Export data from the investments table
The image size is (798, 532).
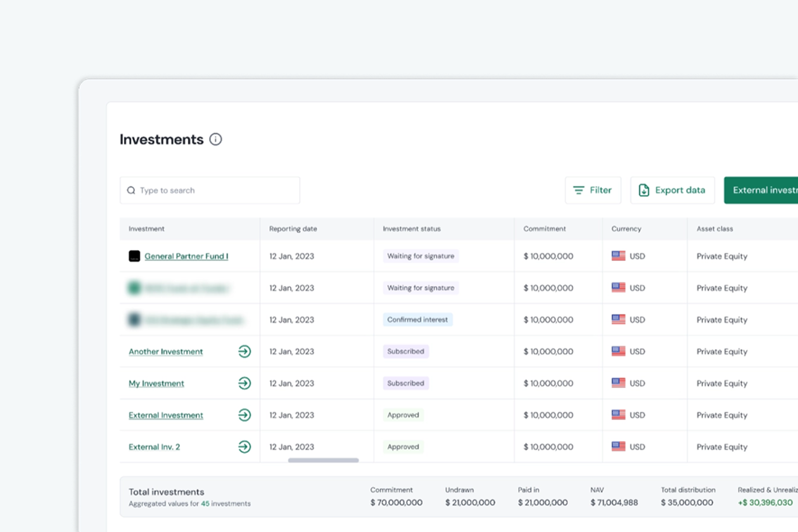pyautogui.click(x=673, y=190)
